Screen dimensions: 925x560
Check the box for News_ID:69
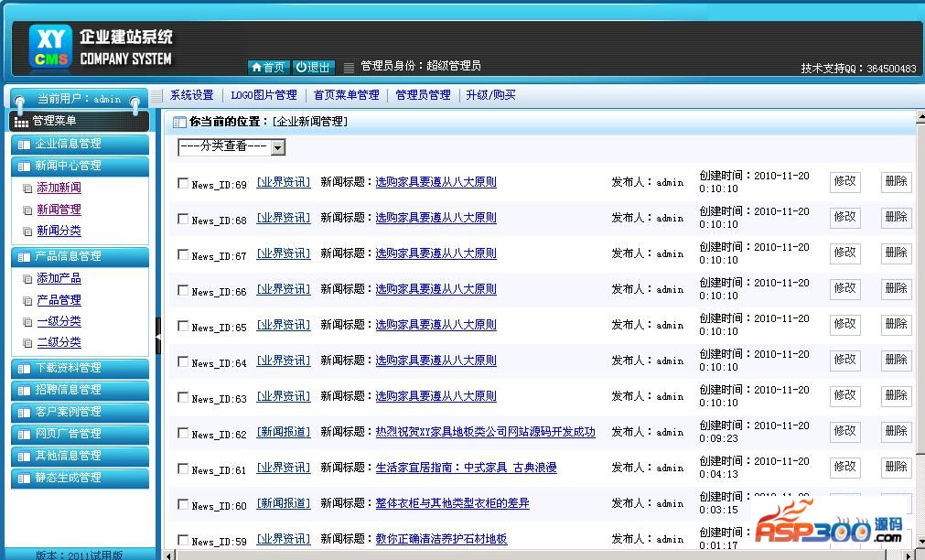(183, 183)
